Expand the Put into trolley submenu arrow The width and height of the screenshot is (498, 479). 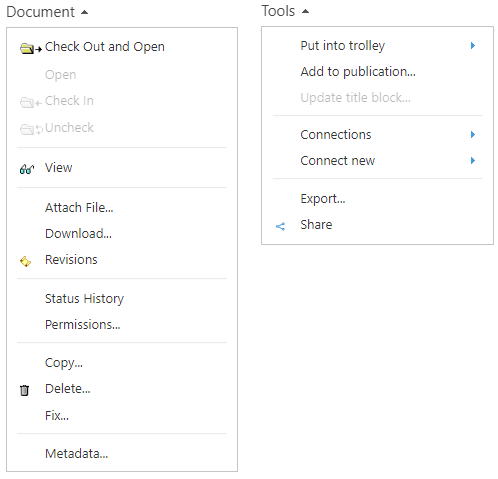(472, 46)
